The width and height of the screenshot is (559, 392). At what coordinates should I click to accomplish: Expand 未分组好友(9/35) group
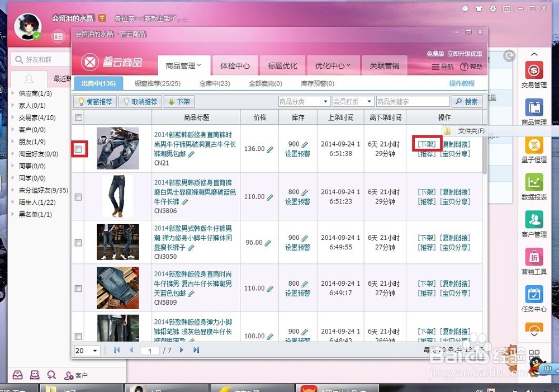[13, 190]
